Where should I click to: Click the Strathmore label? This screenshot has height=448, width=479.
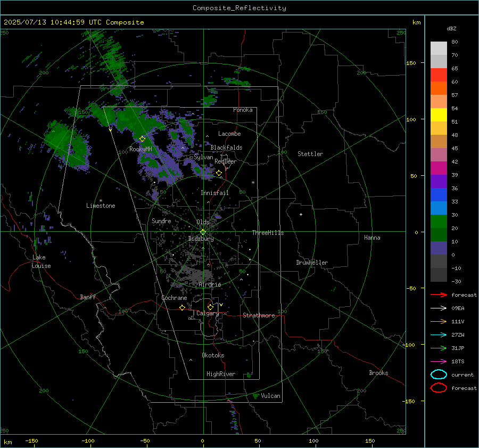pyautogui.click(x=259, y=315)
